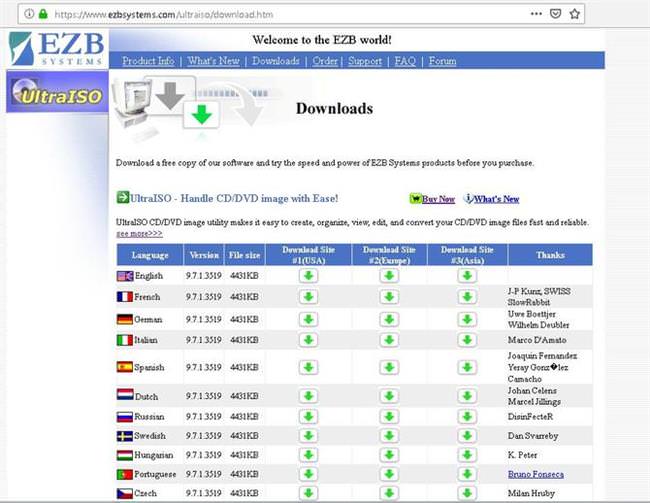Open What's New link beside Buy Now
650x503 pixels.
click(496, 199)
